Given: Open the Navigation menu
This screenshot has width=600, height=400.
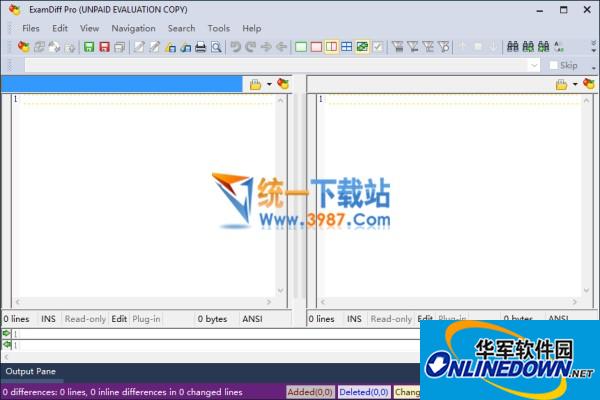Looking at the screenshot, I should tap(133, 28).
